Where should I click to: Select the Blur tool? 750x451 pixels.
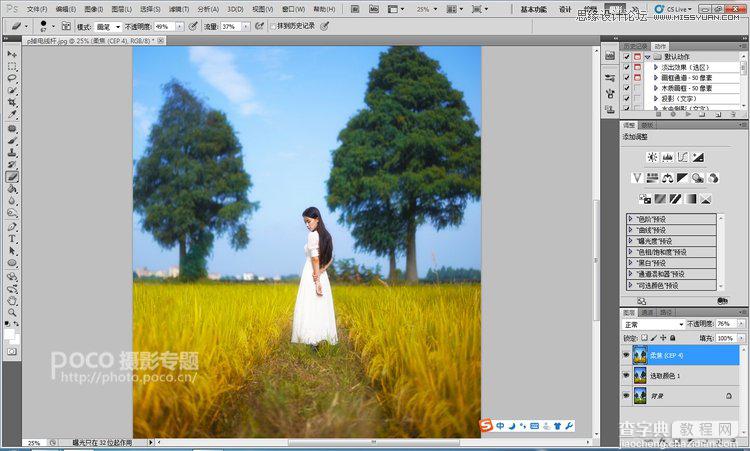tap(12, 201)
